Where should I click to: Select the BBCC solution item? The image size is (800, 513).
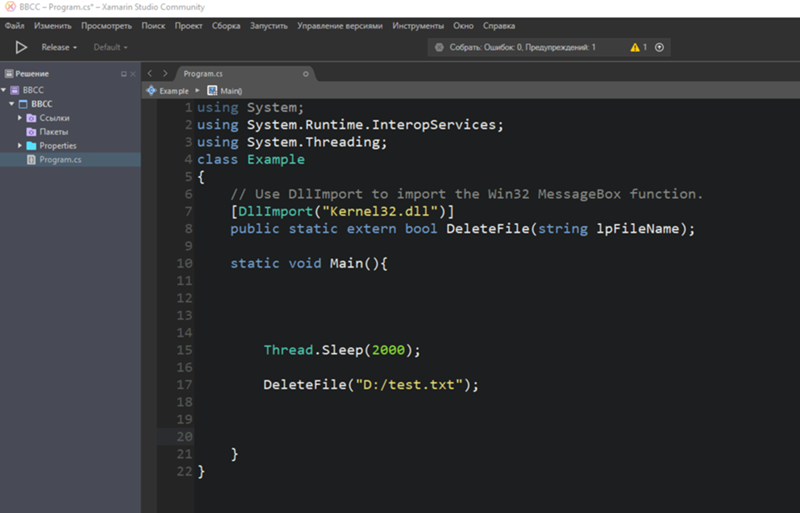33,90
